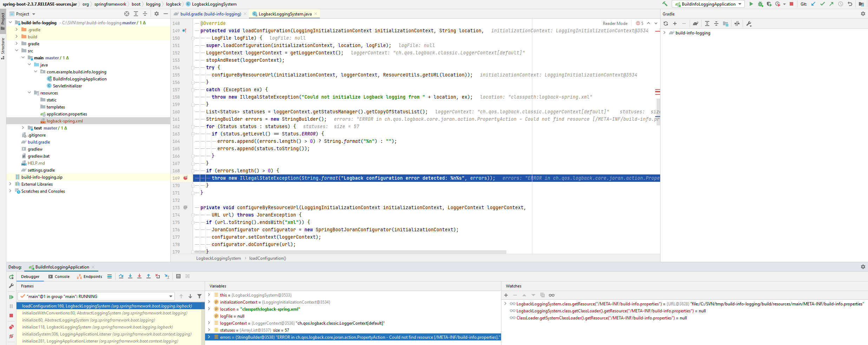Fold the for loop at line 162

click(193, 126)
